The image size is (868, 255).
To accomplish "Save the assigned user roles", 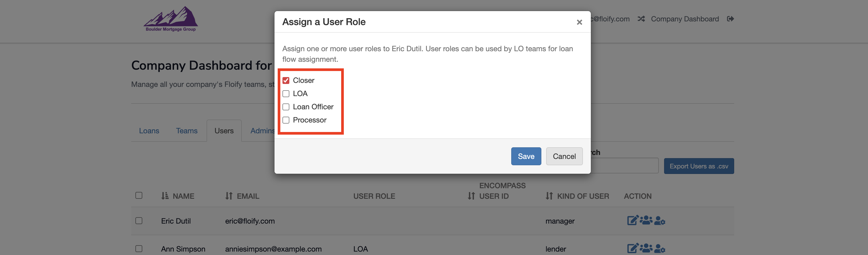I will (526, 157).
